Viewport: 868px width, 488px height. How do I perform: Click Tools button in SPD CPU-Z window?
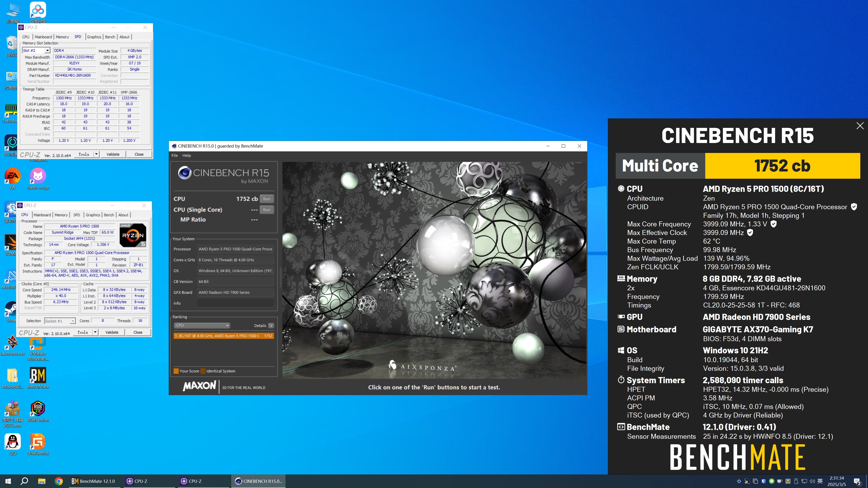(x=84, y=154)
